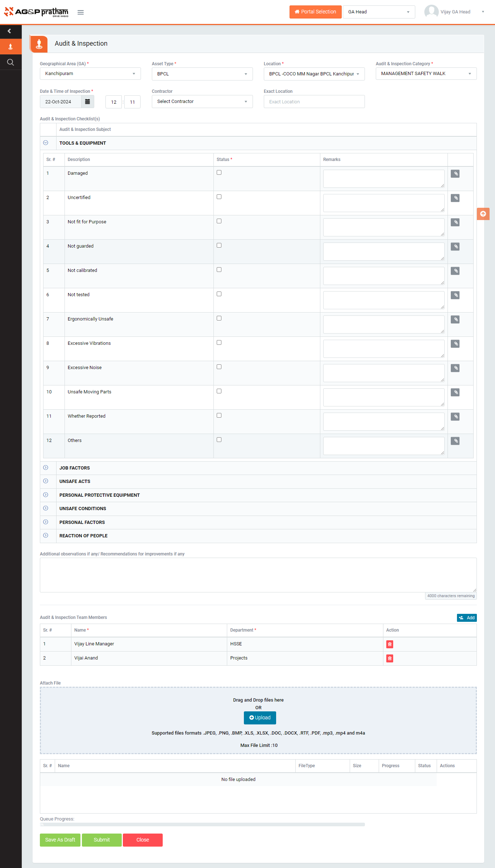Viewport: 495px width, 868px height.
Task: Tick the Not calibrated status checkbox
Action: click(219, 270)
